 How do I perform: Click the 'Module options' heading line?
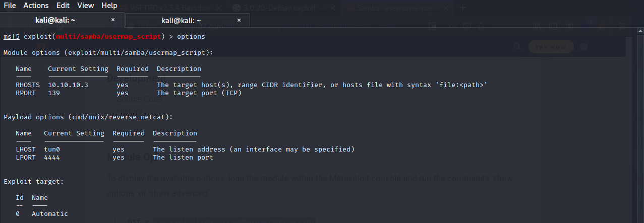point(108,52)
